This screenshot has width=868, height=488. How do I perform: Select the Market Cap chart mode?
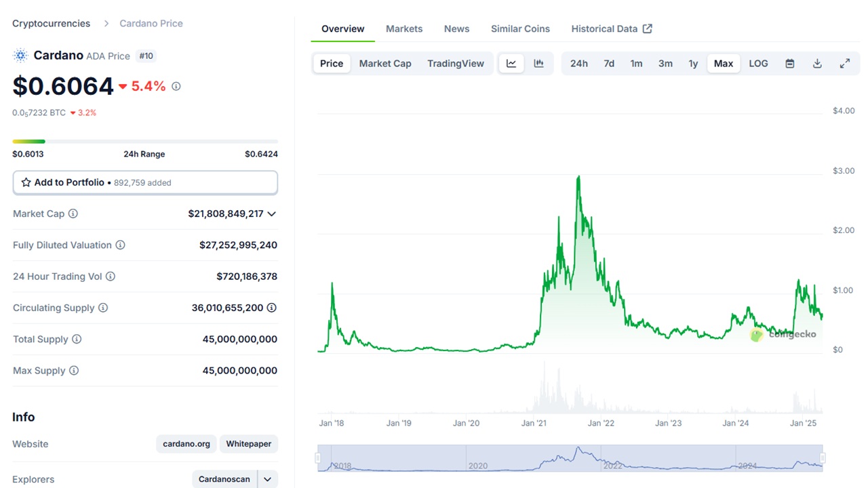[384, 64]
